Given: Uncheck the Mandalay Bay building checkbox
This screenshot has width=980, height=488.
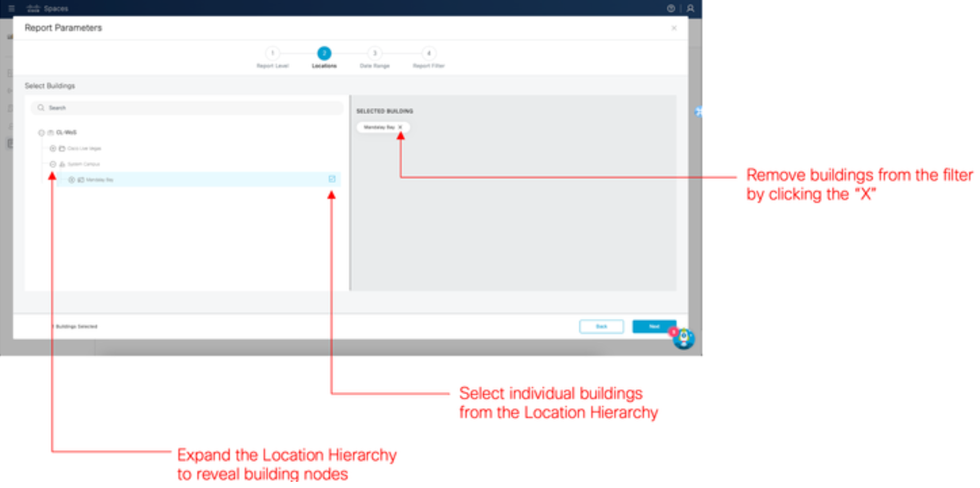Looking at the screenshot, I should 332,179.
